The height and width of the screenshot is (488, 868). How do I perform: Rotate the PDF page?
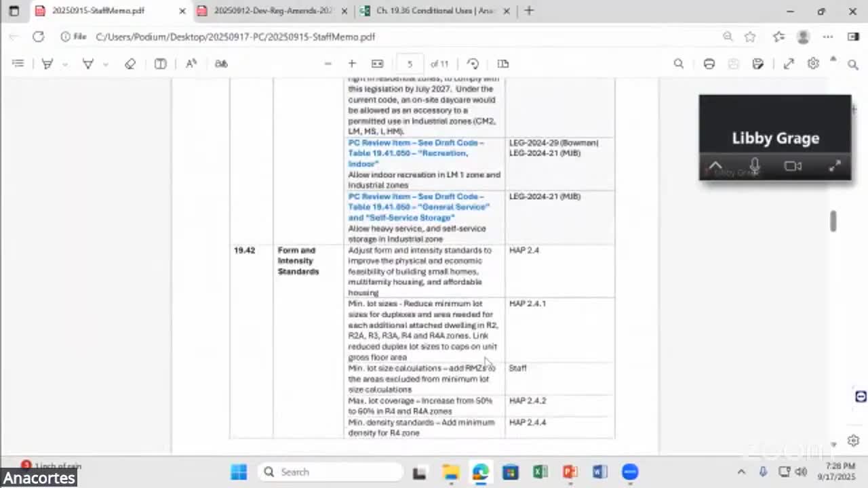473,64
